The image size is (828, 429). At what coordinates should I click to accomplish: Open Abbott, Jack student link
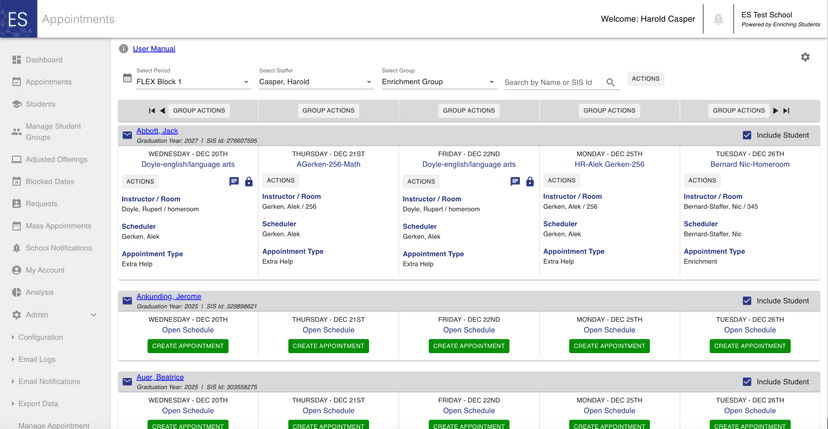tap(157, 130)
